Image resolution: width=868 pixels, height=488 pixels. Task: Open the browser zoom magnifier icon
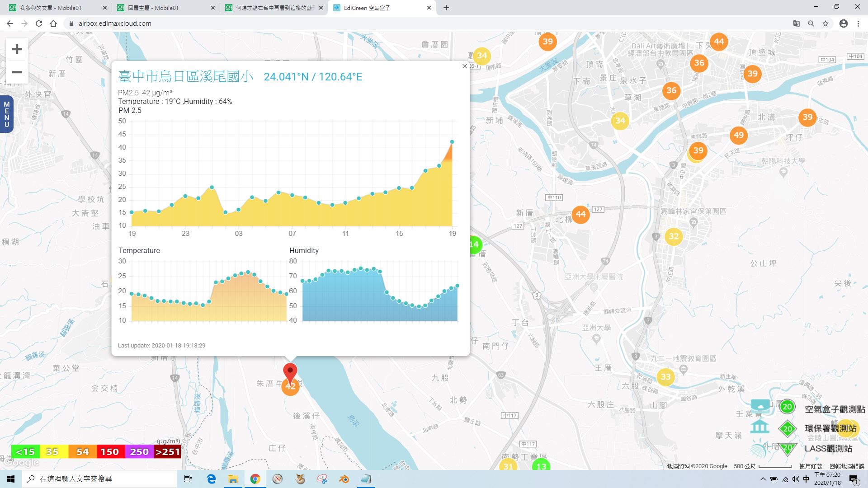(x=811, y=23)
